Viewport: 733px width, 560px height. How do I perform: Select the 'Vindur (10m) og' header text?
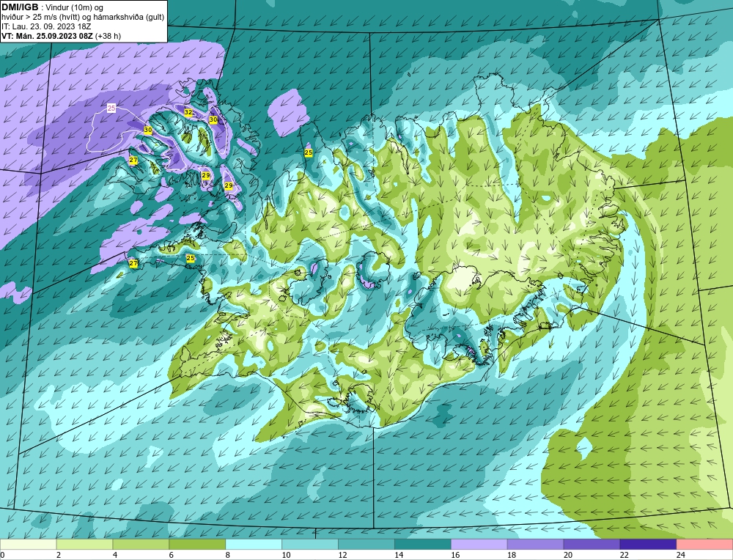pyautogui.click(x=75, y=8)
